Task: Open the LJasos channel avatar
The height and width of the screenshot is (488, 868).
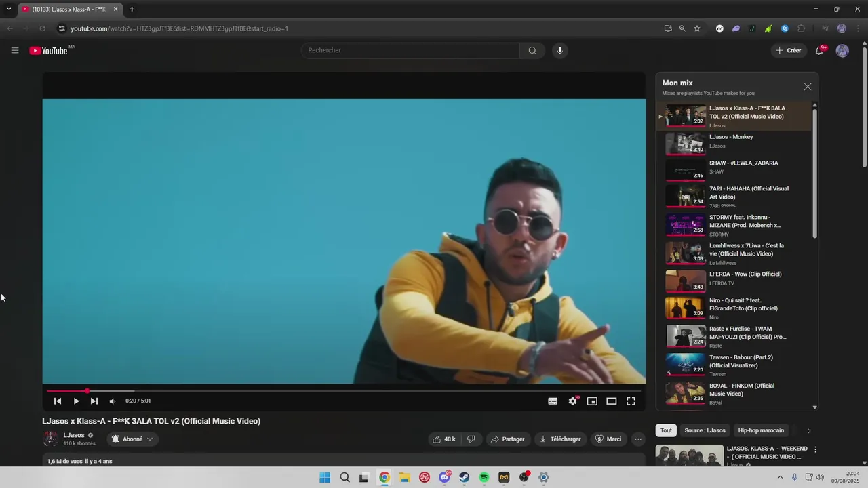Action: point(51,439)
